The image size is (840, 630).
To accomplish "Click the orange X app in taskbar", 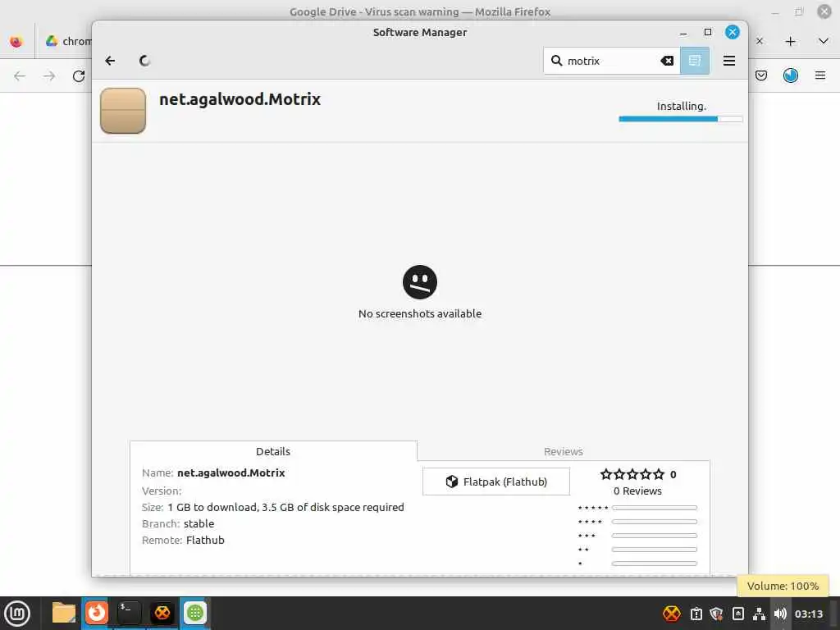I will [x=162, y=613].
